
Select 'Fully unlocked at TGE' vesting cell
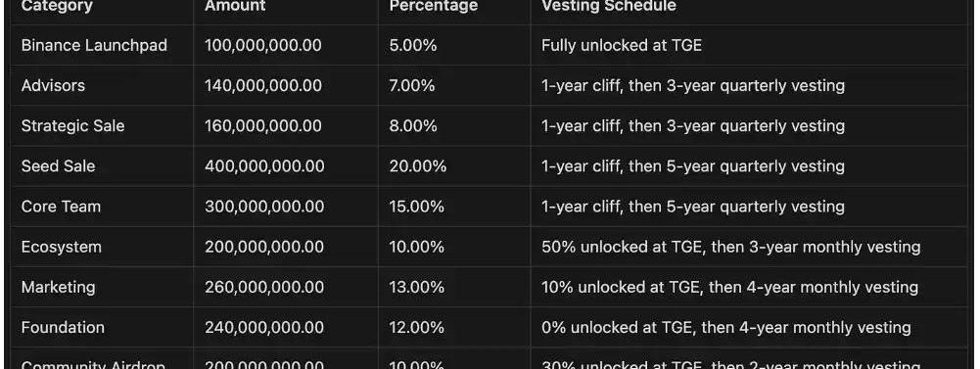coord(622,46)
